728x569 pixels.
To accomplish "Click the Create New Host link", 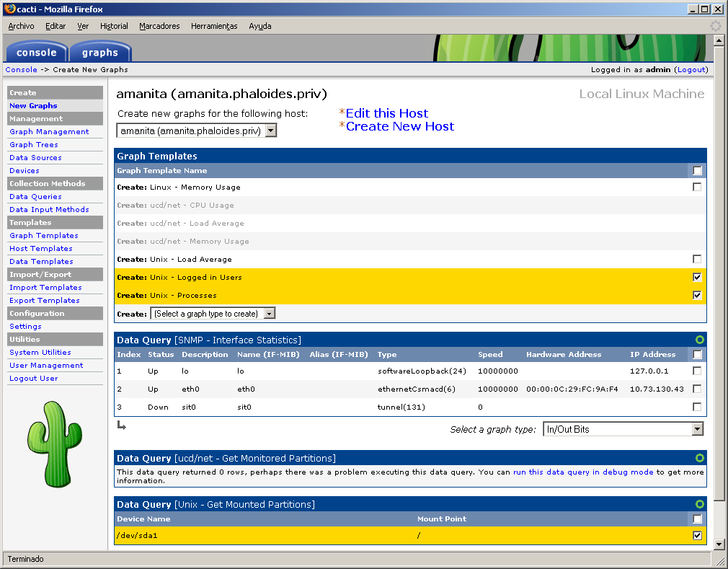I will [400, 126].
